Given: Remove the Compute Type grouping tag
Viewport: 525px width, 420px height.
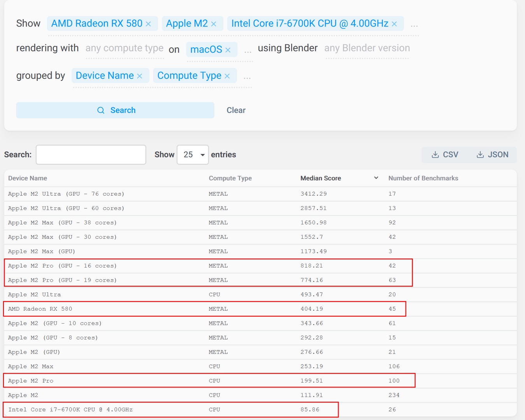Looking at the screenshot, I should [x=227, y=76].
